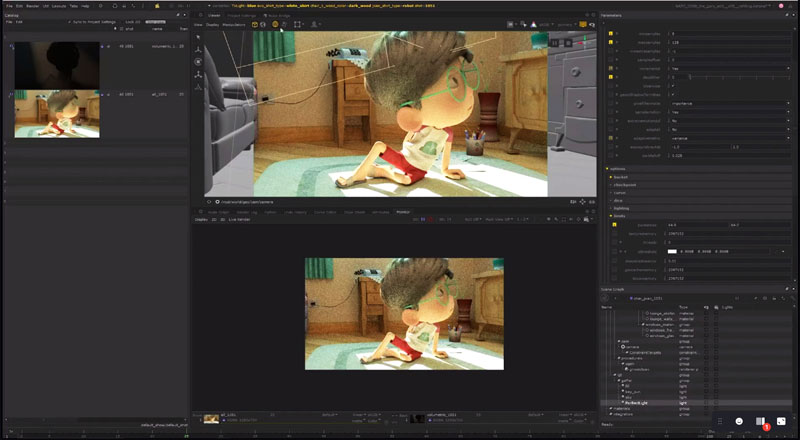
Task: Select the scale manipulator tool
Action: click(198, 74)
